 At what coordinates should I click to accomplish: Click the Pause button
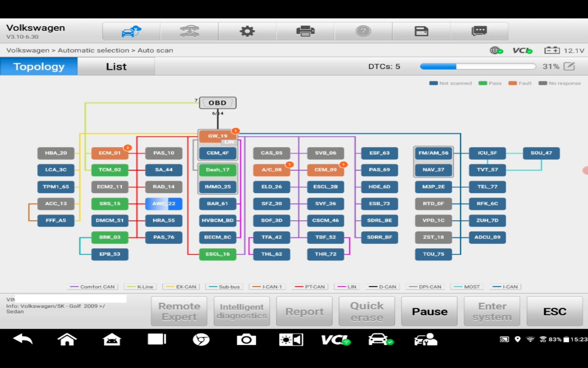[x=430, y=311]
